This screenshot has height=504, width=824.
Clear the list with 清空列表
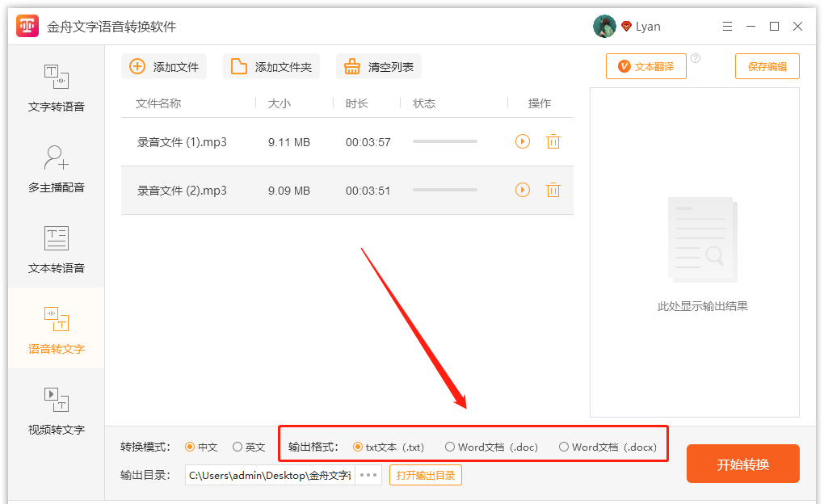379,67
